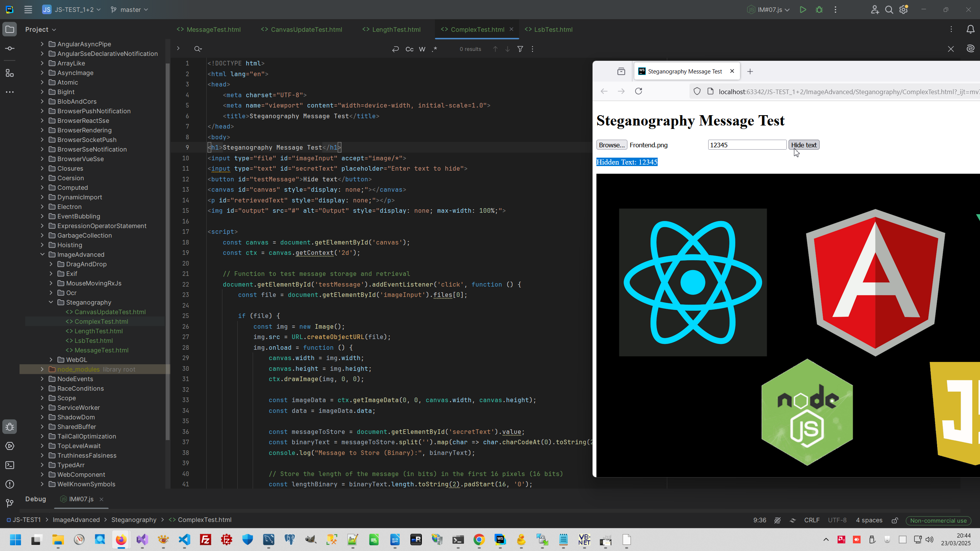Open the Commit tool window icon
The height and width of the screenshot is (551, 980).
[x=10, y=49]
